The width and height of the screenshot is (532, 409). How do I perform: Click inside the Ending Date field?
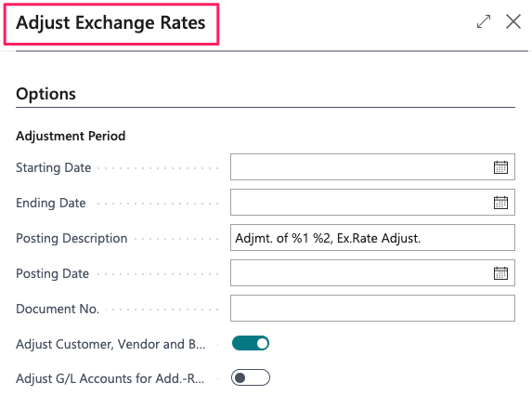pyautogui.click(x=361, y=203)
